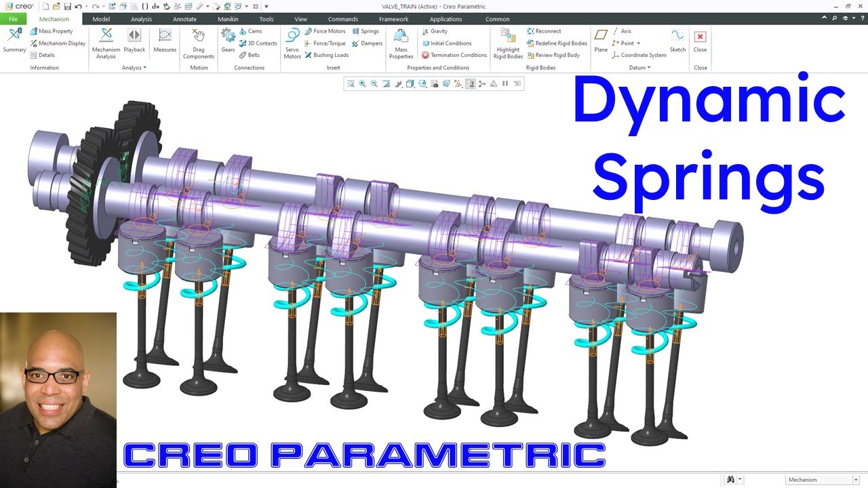Viewport: 868px width, 488px height.
Task: Open the Details information item
Action: coord(42,56)
